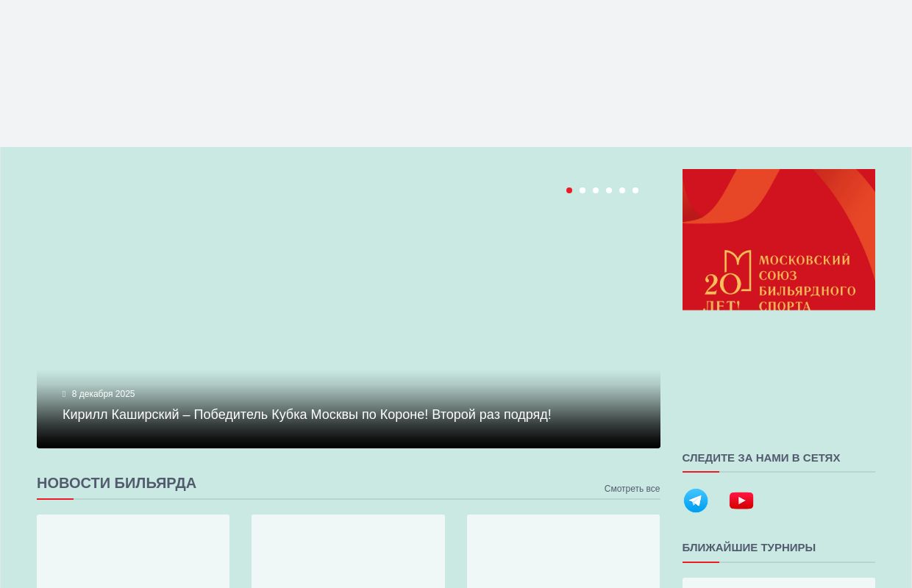Click the НОВОСТИ БИЛЬЯРДА section heading
This screenshot has width=912, height=588.
(x=116, y=483)
